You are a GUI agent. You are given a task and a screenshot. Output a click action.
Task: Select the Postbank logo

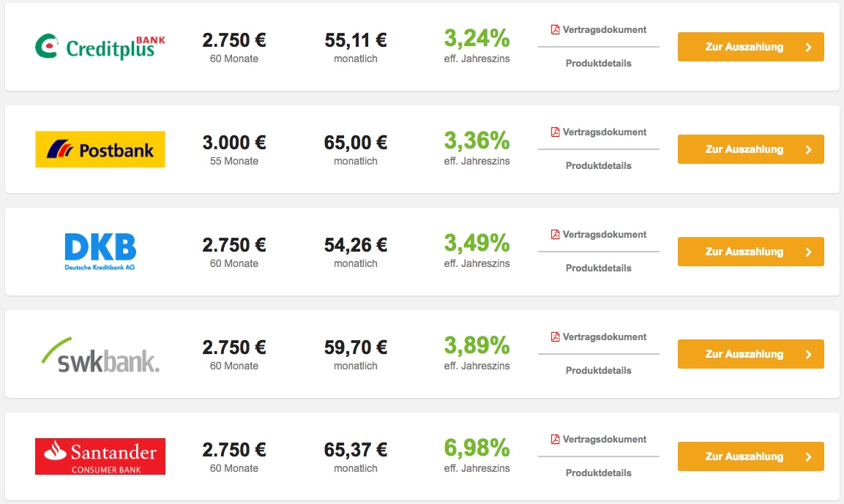click(x=100, y=148)
